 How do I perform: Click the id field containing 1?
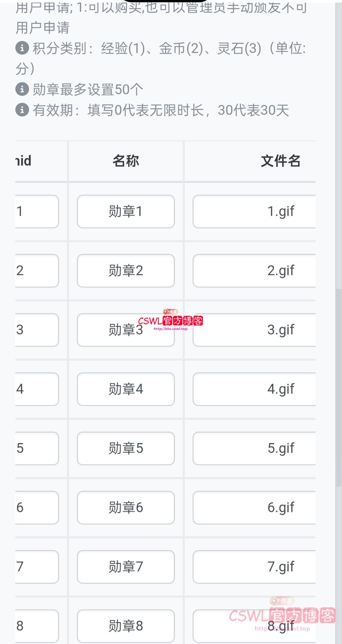point(37,211)
